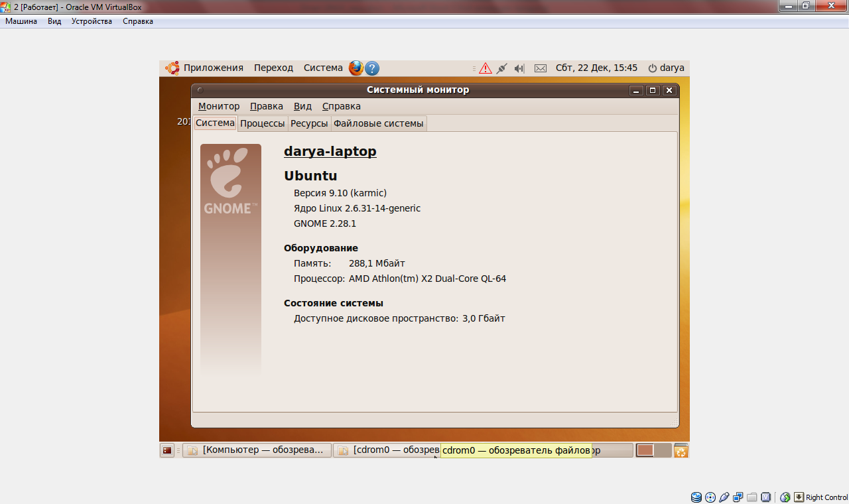Open the Переход menu in top panel

click(x=273, y=68)
